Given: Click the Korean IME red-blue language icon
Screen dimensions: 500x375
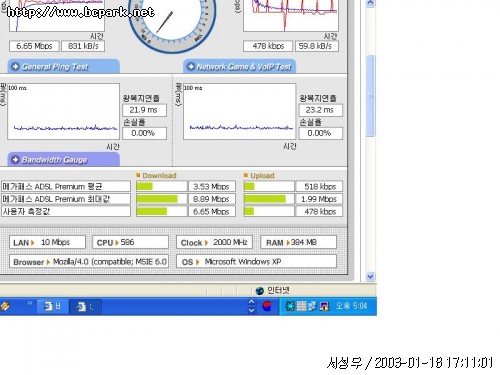Looking at the screenshot, I should 267,306.
